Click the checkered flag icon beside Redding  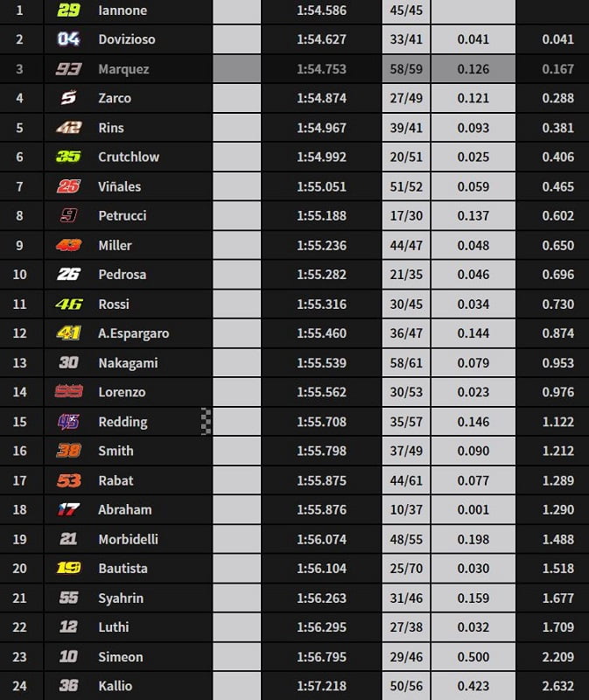tap(207, 422)
